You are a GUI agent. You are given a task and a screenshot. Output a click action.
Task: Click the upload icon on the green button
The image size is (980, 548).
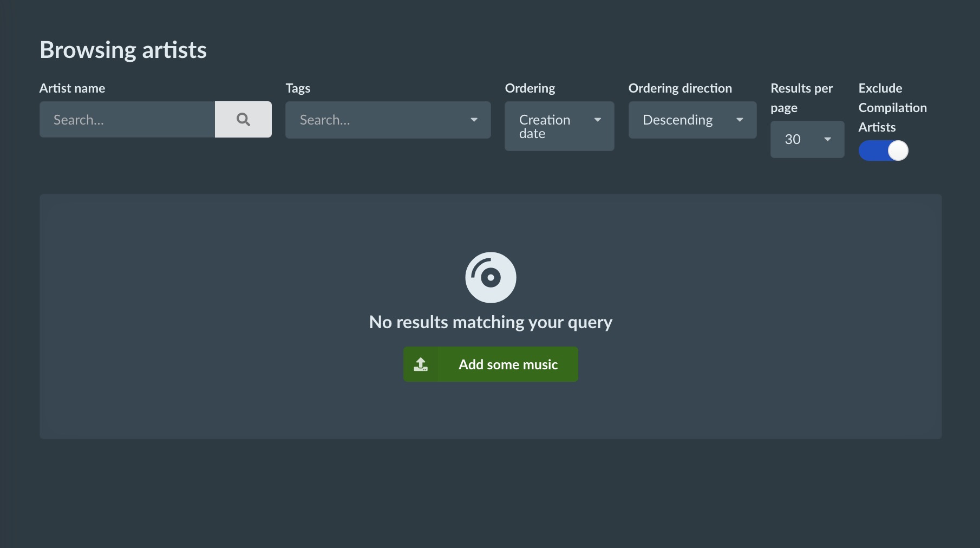421,364
